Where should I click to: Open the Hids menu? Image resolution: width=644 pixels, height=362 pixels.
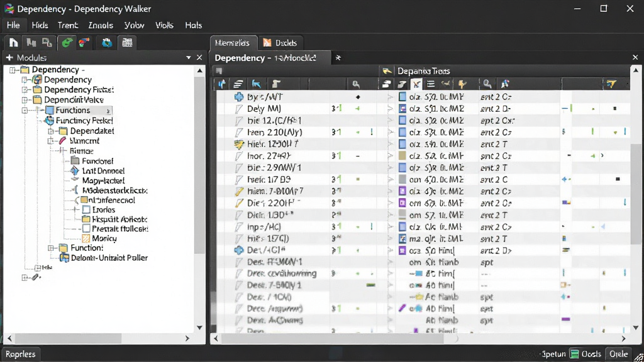tap(40, 25)
